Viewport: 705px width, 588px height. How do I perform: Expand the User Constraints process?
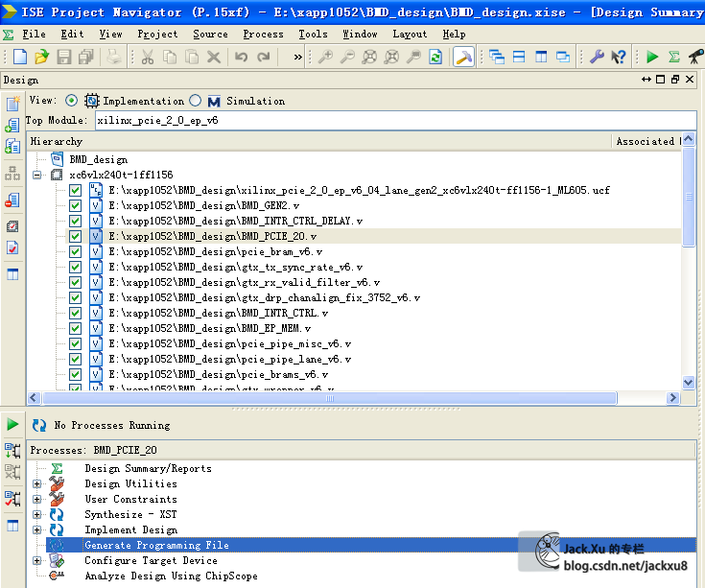[36, 499]
